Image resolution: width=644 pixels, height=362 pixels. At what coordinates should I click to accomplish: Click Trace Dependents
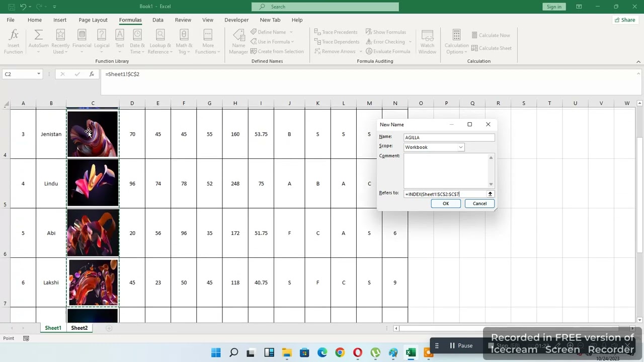click(337, 42)
